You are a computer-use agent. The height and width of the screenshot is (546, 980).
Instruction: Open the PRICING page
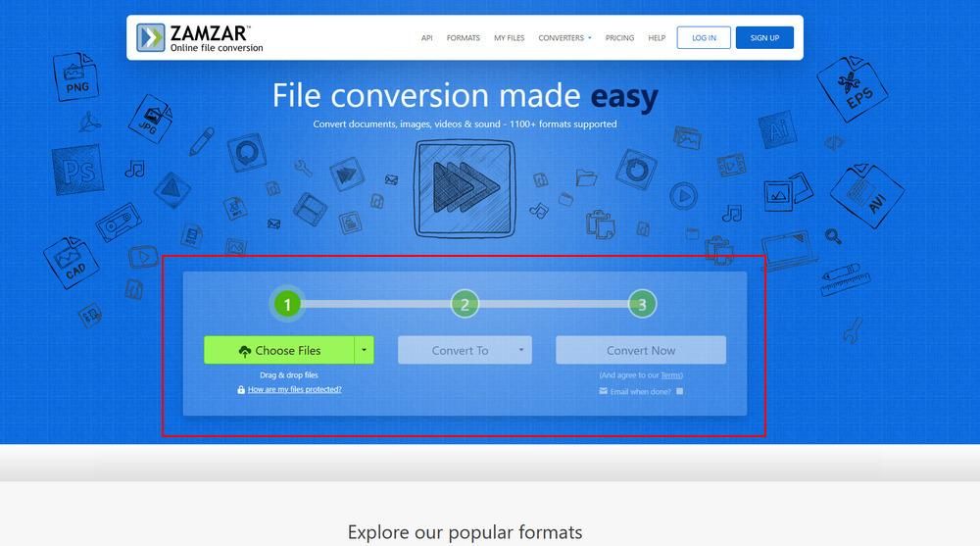click(619, 38)
